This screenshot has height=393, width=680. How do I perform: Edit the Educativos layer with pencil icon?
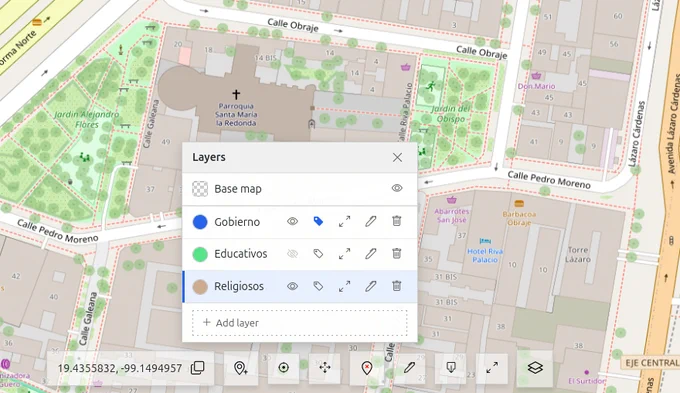click(x=371, y=254)
